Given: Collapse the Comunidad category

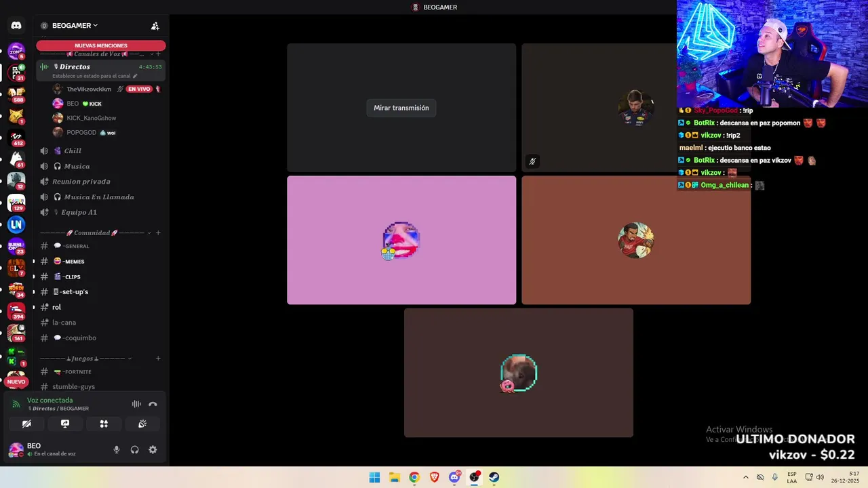Looking at the screenshot, I should pos(149,232).
